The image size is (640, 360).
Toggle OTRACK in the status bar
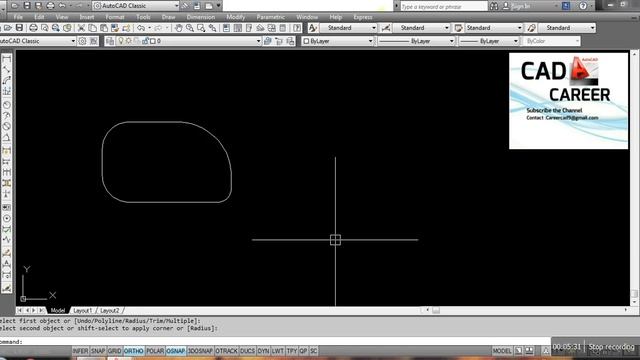click(x=226, y=351)
